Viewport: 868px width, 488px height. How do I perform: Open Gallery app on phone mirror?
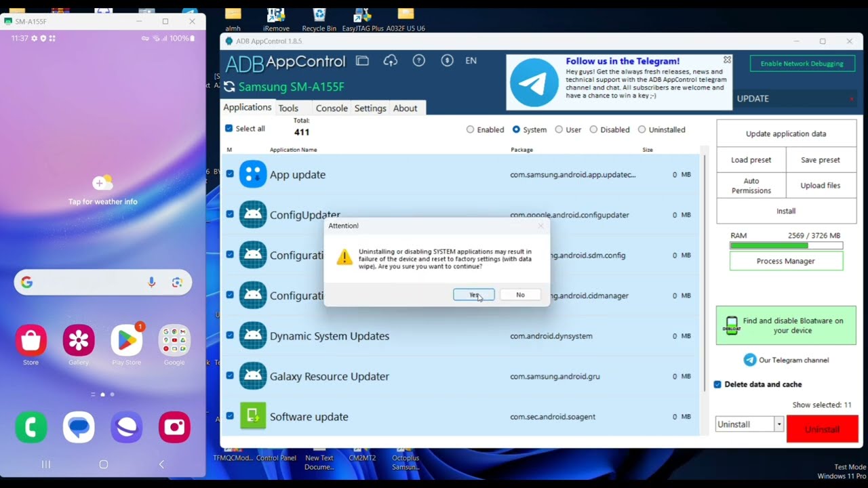pos(79,340)
